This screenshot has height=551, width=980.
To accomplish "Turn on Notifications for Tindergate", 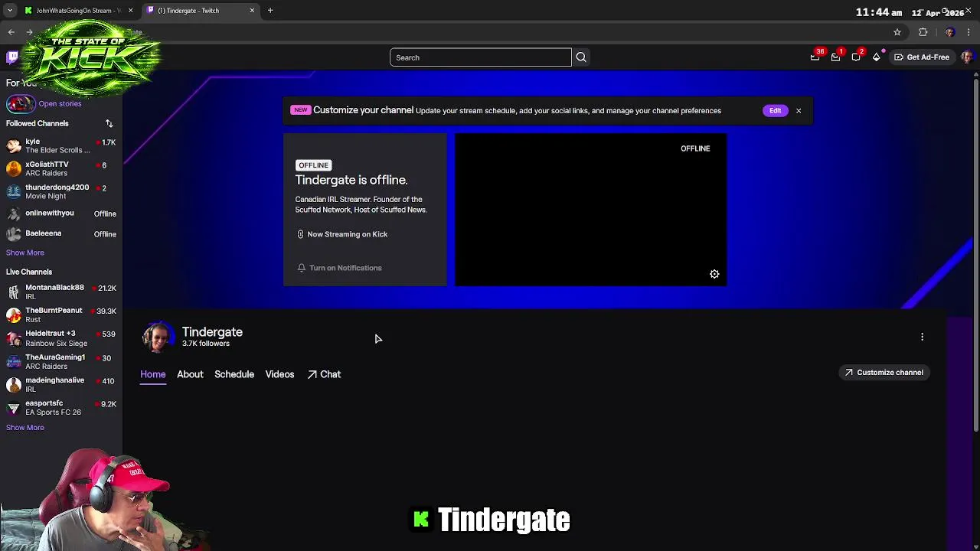I will [x=339, y=268].
